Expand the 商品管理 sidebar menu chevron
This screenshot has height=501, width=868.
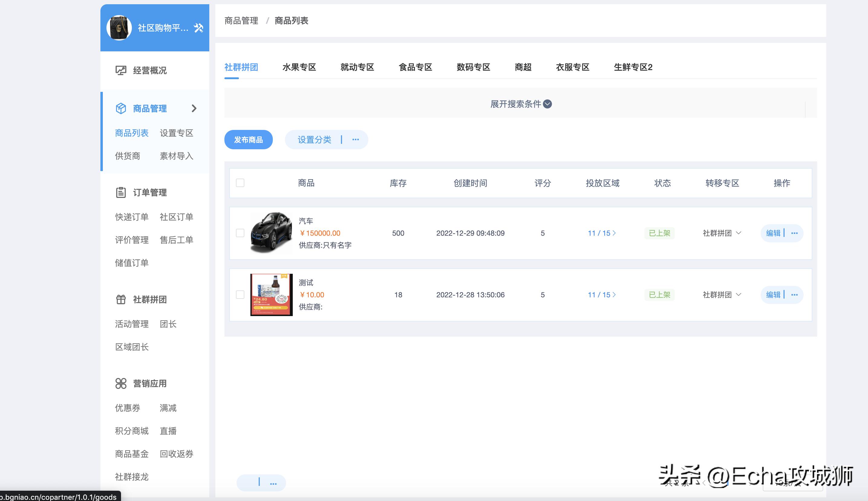pos(194,108)
